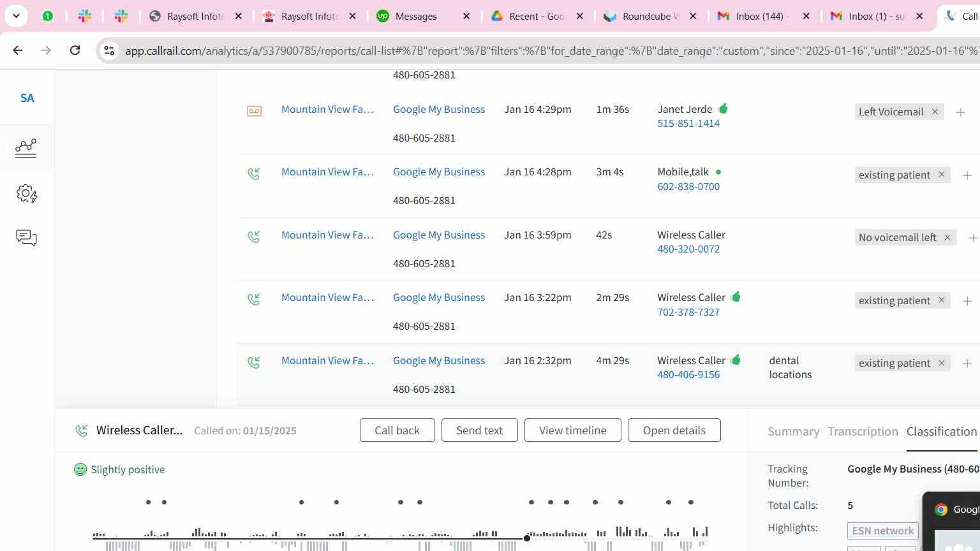
Task: Click the last highlight dot above the waveform
Action: 691,503
